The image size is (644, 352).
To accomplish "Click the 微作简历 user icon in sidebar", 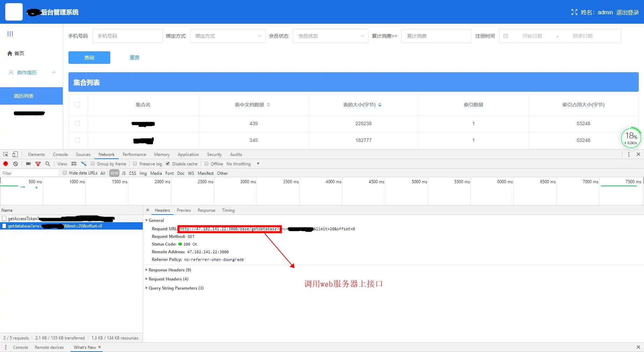I will click(x=11, y=73).
